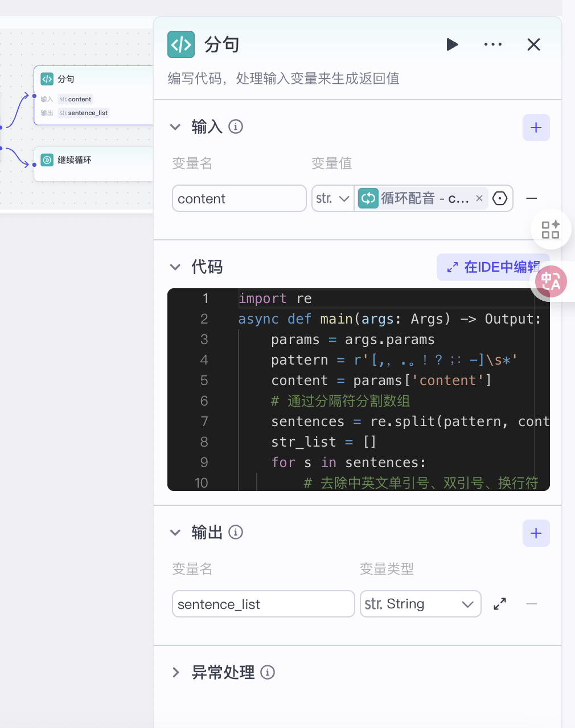Image resolution: width=575 pixels, height=728 pixels.
Task: Expand the sentence_list output editor
Action: [x=500, y=604]
